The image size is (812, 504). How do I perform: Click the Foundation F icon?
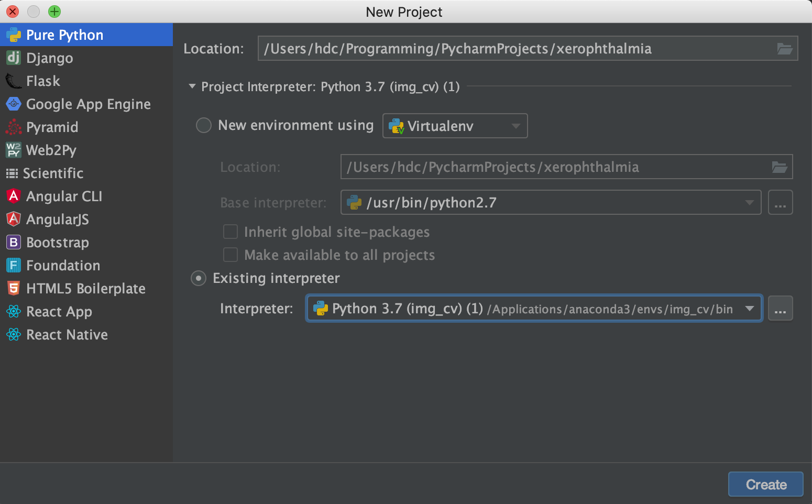[14, 265]
